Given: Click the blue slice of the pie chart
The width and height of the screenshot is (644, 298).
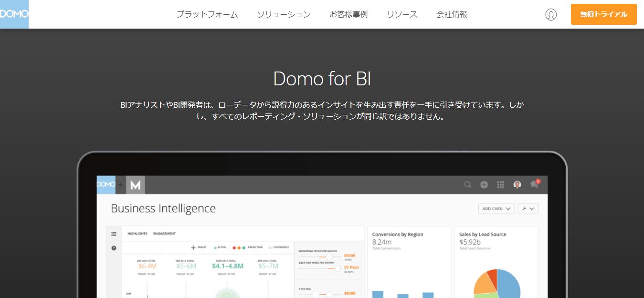Looking at the screenshot, I should (x=509, y=285).
